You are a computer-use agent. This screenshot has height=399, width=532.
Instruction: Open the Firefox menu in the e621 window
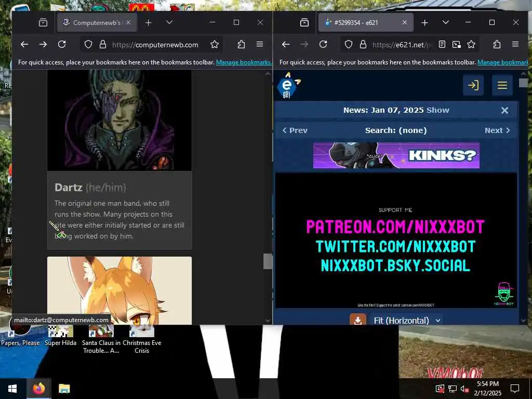coord(515,45)
